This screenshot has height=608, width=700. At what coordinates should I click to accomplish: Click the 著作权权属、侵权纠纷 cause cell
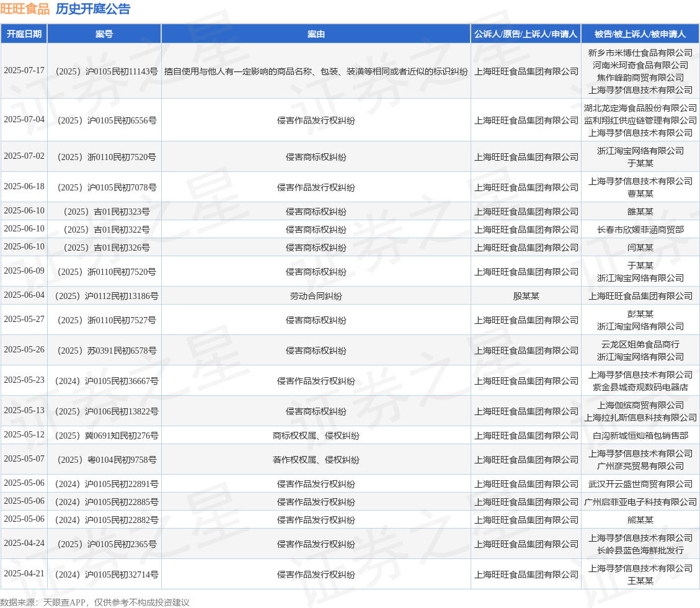pos(316,460)
